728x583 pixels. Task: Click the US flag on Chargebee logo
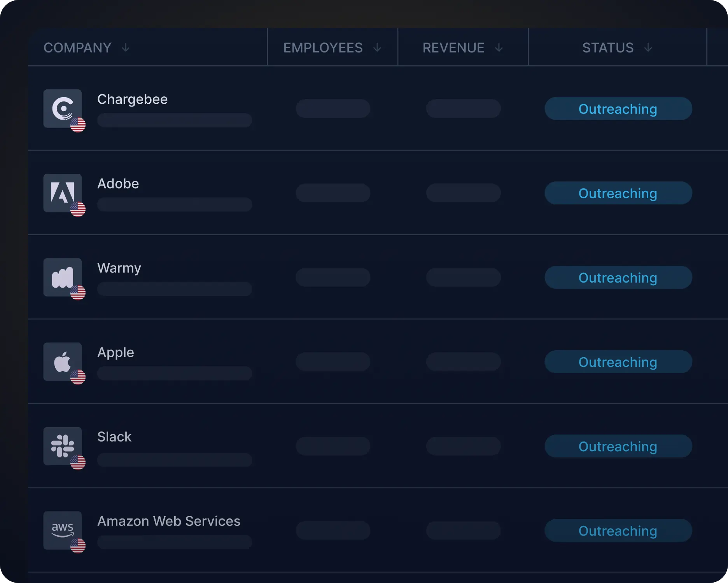coord(78,125)
